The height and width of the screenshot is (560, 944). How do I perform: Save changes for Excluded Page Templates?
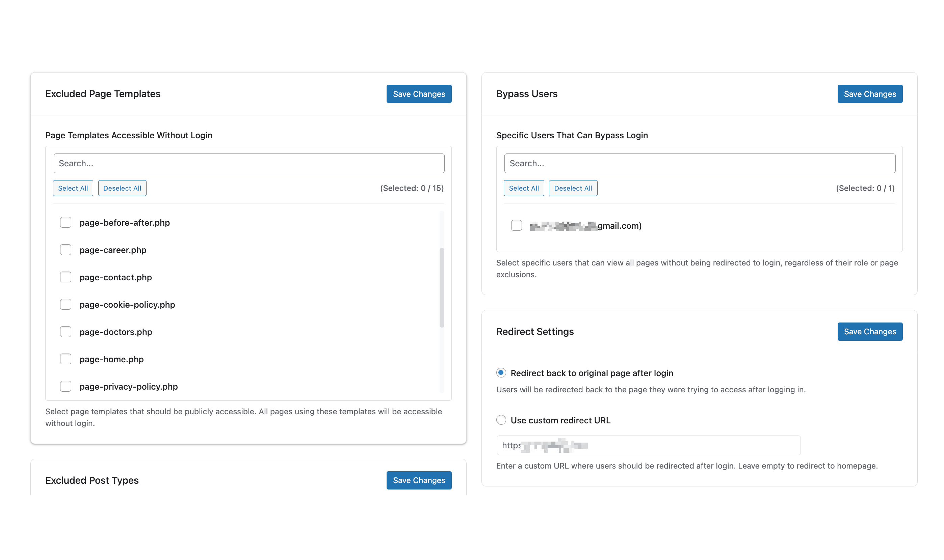click(x=419, y=94)
